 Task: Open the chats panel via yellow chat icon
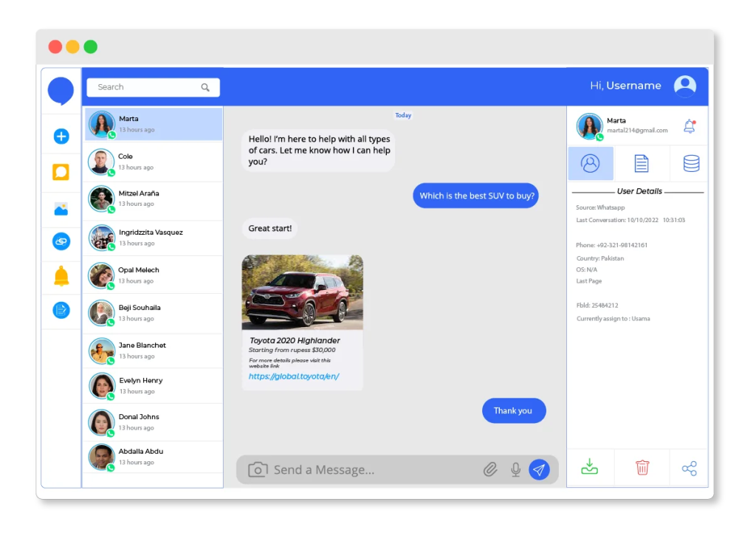(x=61, y=171)
